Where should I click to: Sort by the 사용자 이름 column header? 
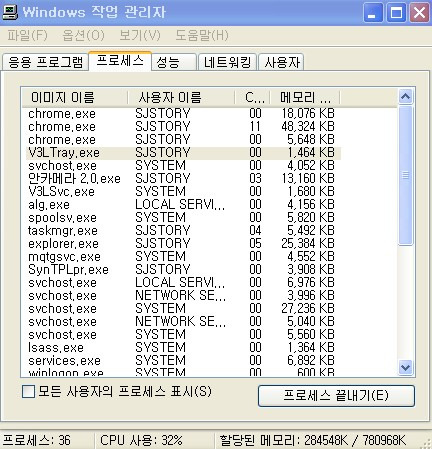coord(181,98)
